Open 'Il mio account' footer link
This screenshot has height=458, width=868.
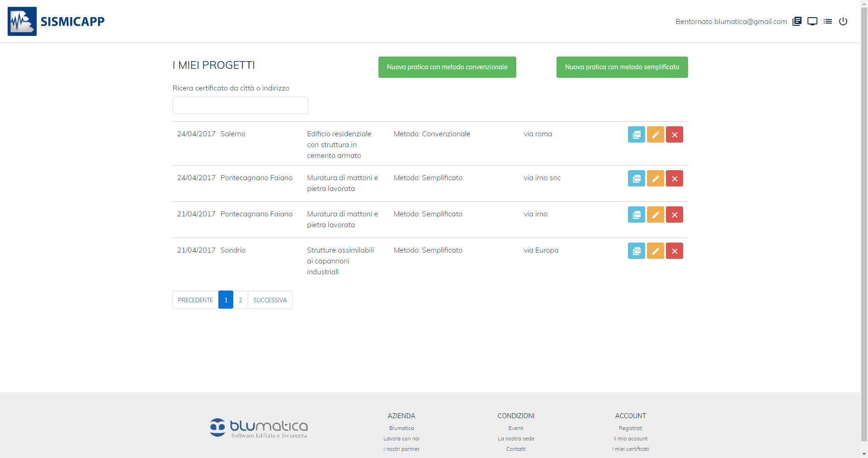(630, 439)
